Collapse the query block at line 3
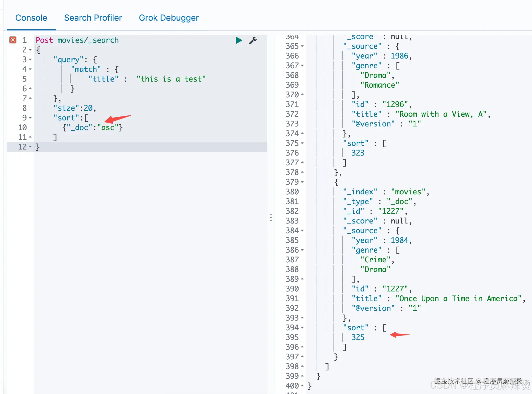This screenshot has height=394, width=532. 30,60
